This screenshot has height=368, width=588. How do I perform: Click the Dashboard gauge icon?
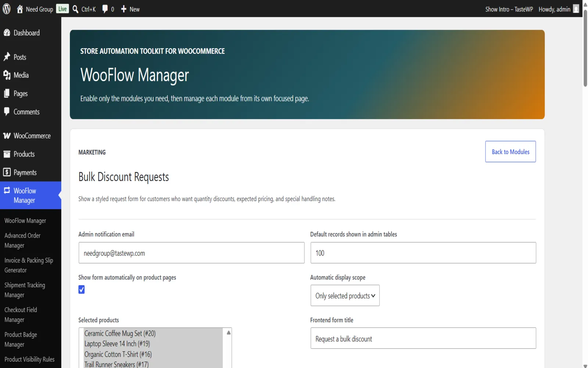pos(7,33)
